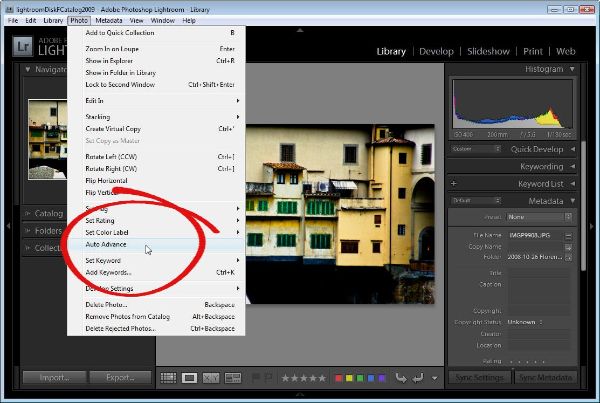Rotate photo left using toolbar arrow
Screen dimensions: 600x403
[401, 378]
